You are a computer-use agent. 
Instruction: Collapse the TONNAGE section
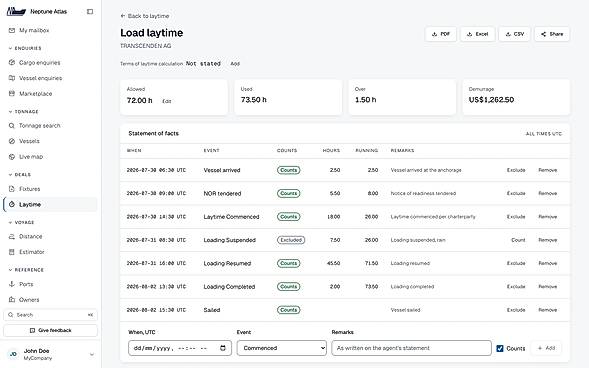[23, 112]
